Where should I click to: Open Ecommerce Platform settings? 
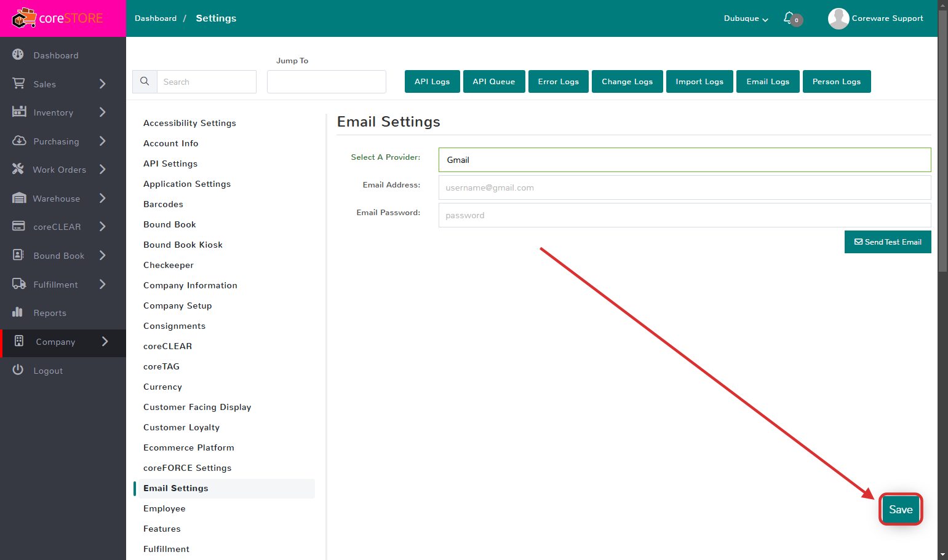click(188, 448)
